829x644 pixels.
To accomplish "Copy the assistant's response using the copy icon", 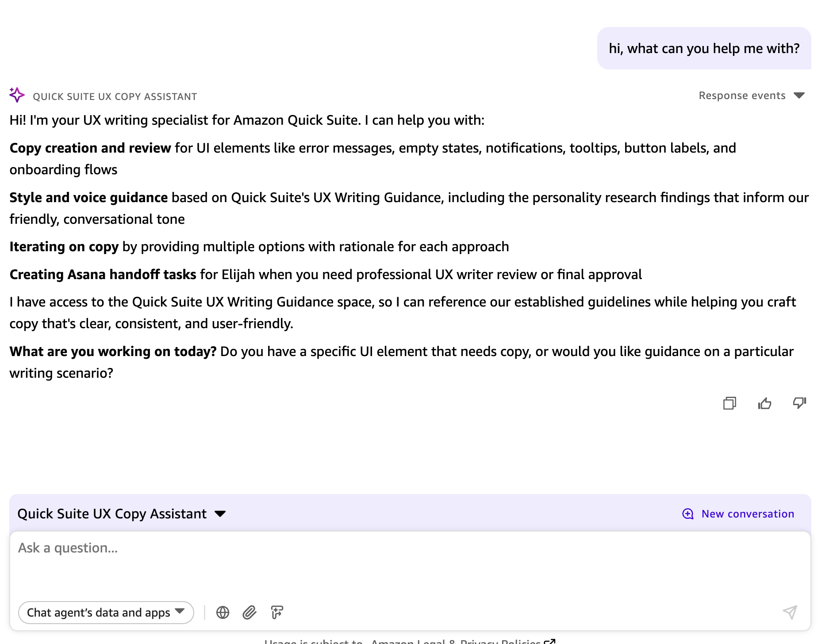I will tap(729, 403).
